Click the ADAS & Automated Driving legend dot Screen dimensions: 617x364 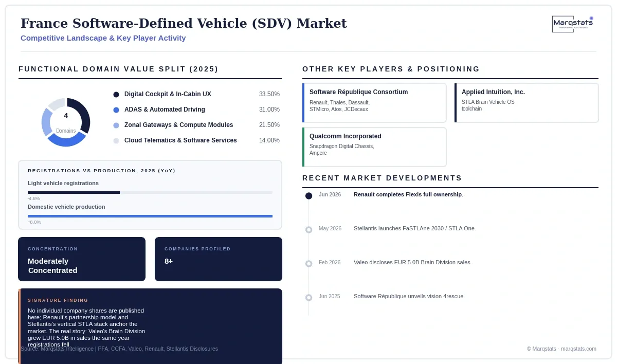116,110
